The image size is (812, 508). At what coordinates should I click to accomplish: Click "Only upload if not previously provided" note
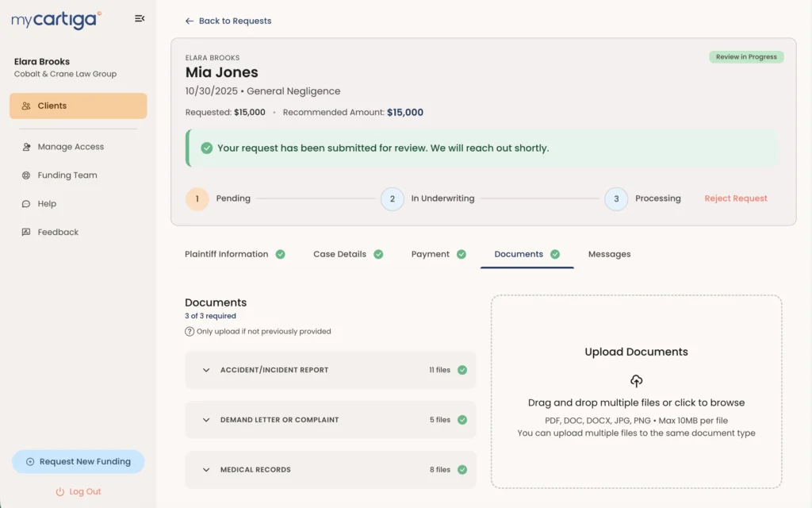pos(263,331)
